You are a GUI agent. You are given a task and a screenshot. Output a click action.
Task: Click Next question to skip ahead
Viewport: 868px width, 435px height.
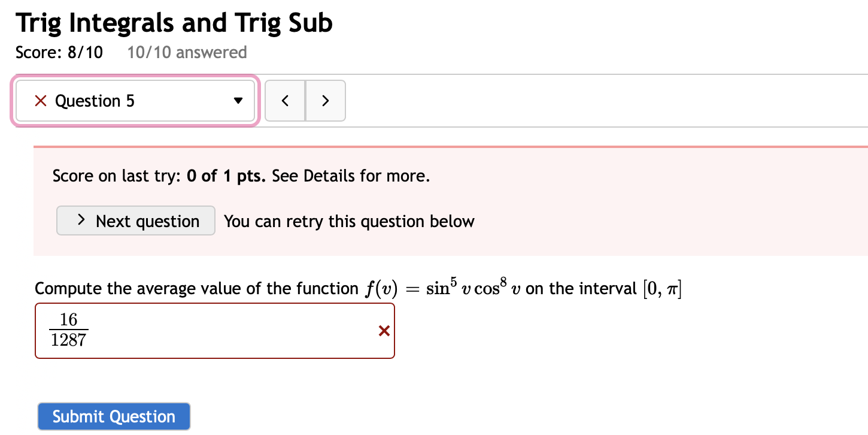coord(136,220)
